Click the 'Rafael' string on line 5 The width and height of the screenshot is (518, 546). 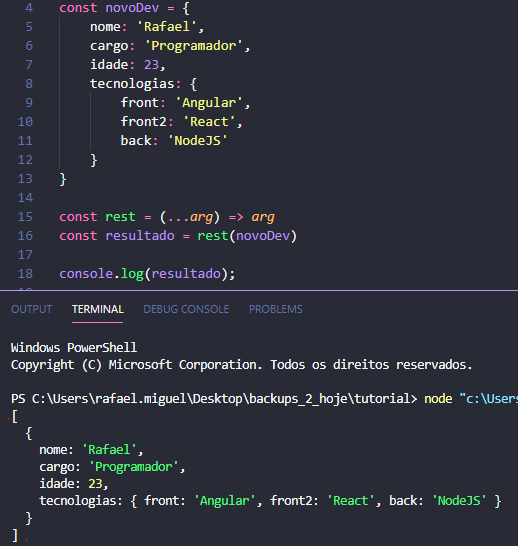click(167, 27)
